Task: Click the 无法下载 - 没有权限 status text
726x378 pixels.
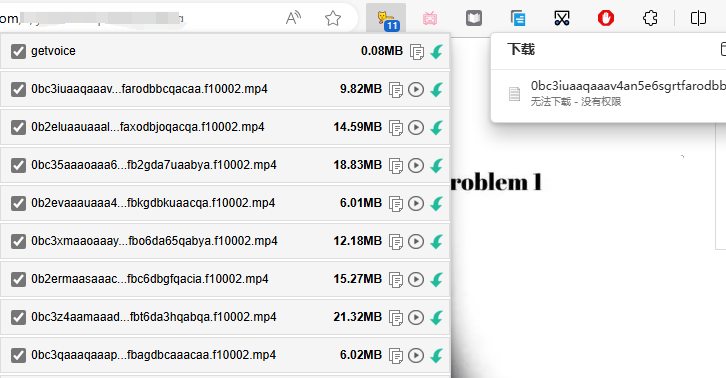Action: pyautogui.click(x=576, y=101)
